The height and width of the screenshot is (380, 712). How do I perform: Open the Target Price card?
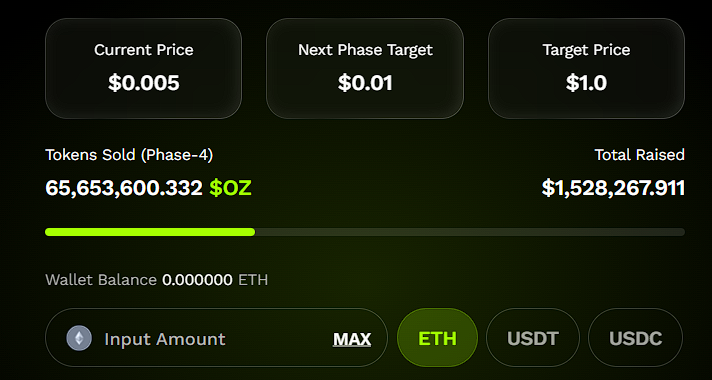point(586,68)
